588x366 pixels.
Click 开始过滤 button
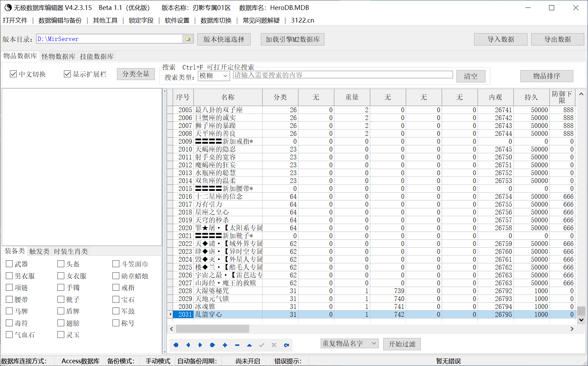tap(402, 344)
